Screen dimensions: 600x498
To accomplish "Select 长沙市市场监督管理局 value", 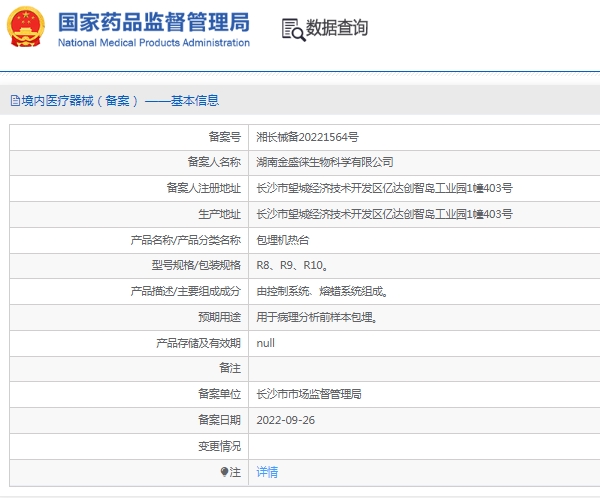I will click(309, 394).
